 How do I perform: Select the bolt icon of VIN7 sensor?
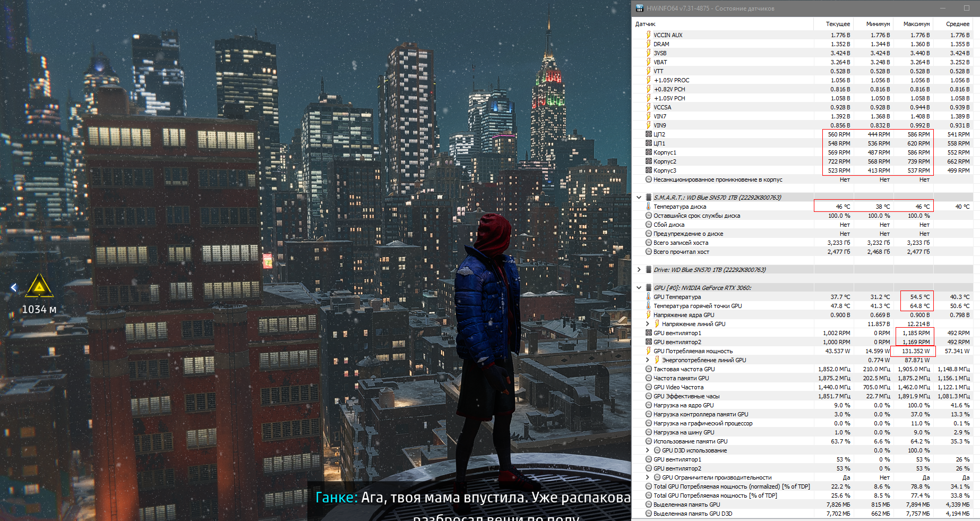(648, 116)
